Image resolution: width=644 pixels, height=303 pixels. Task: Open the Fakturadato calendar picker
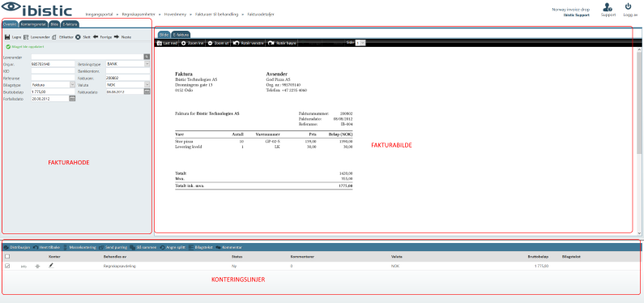click(x=147, y=92)
